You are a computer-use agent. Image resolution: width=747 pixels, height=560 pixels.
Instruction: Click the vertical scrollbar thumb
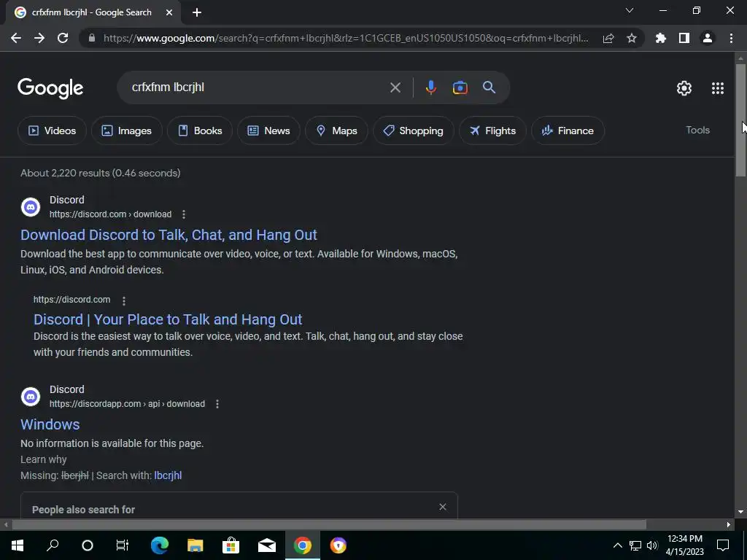(x=740, y=119)
